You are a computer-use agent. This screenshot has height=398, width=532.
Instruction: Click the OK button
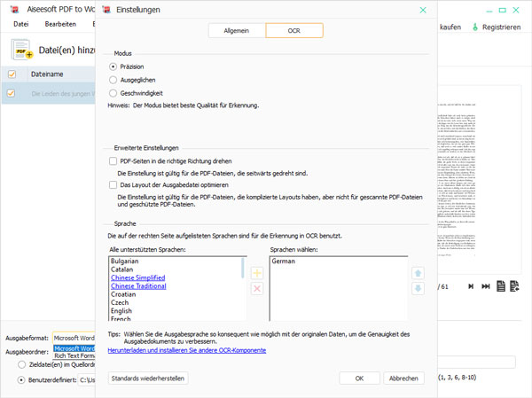360,378
